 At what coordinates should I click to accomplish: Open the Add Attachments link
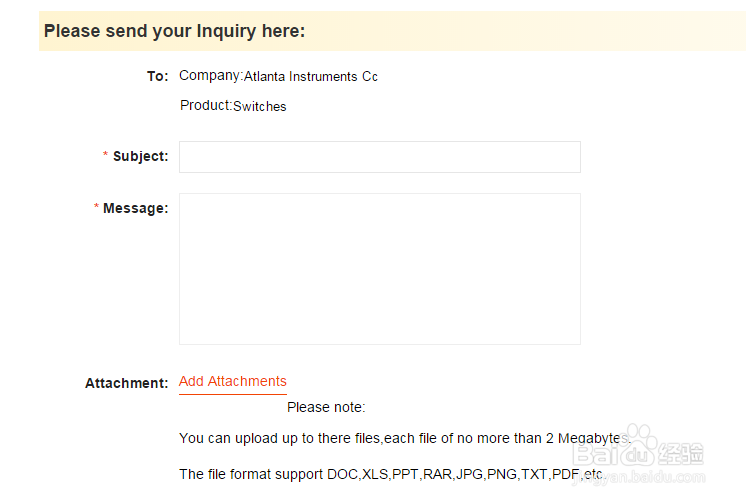coord(232,381)
